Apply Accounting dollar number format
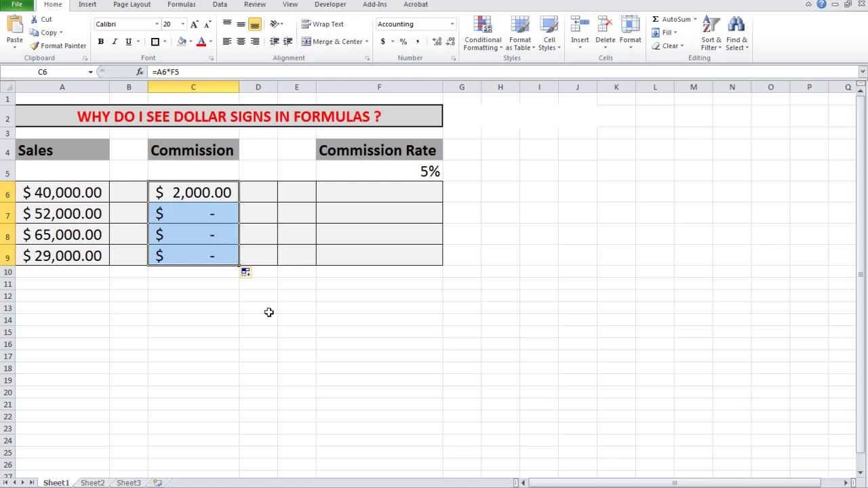868x488 pixels. [x=382, y=41]
